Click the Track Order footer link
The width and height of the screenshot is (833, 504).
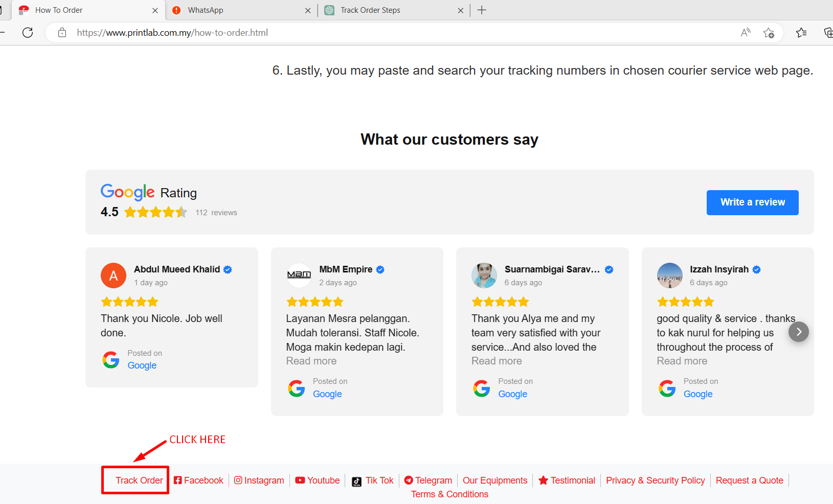click(139, 480)
